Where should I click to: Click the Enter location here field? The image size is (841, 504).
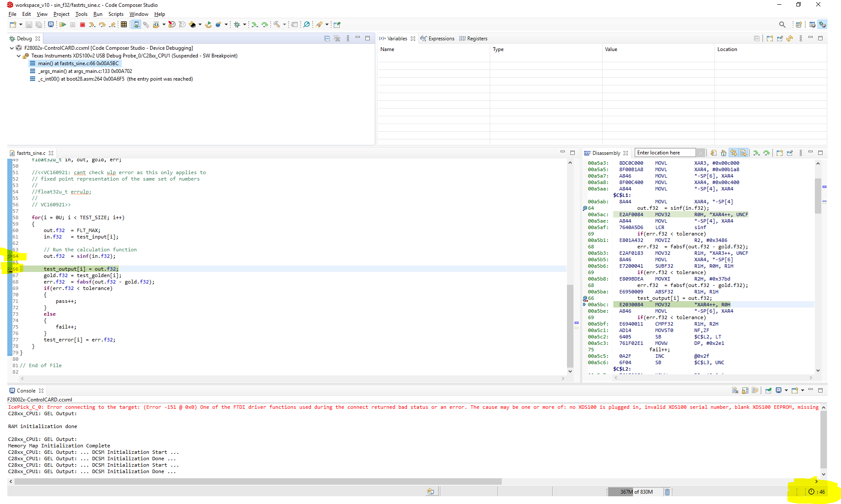tap(664, 153)
